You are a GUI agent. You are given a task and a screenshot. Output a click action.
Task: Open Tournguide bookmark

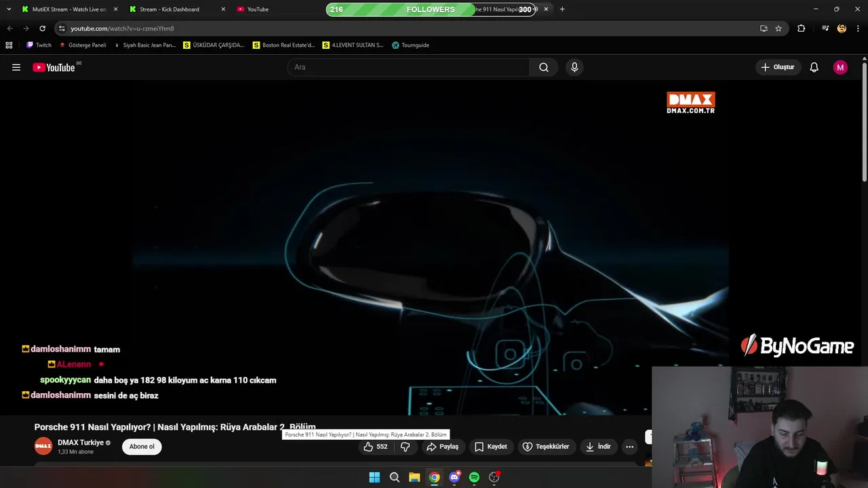tap(410, 45)
